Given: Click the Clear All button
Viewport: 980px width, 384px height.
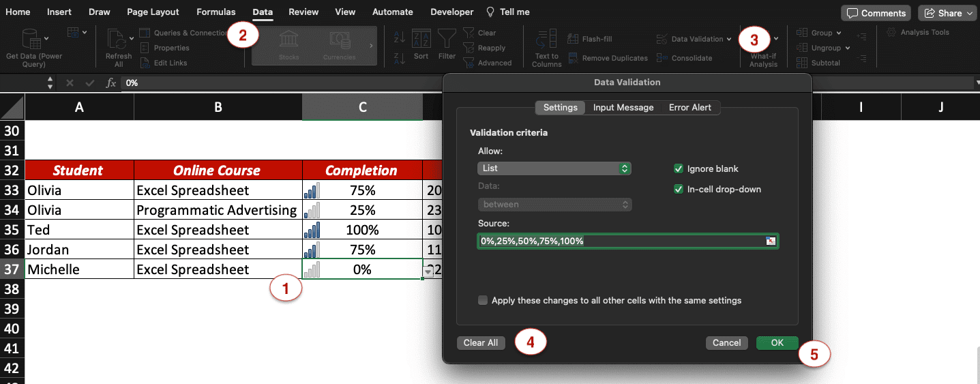Looking at the screenshot, I should point(481,343).
